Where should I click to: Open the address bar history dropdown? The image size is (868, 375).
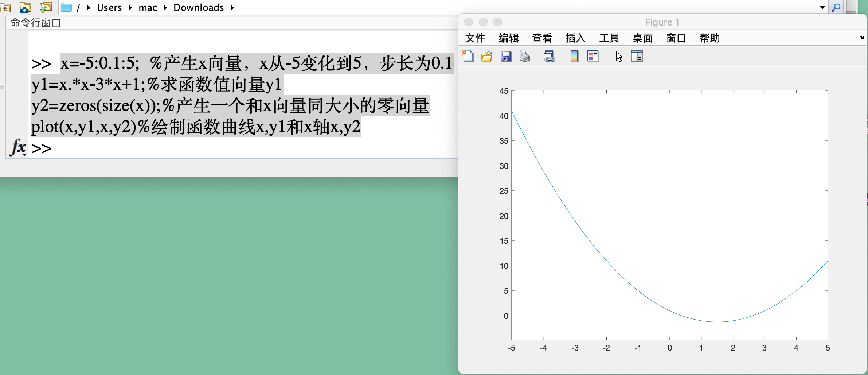822,7
